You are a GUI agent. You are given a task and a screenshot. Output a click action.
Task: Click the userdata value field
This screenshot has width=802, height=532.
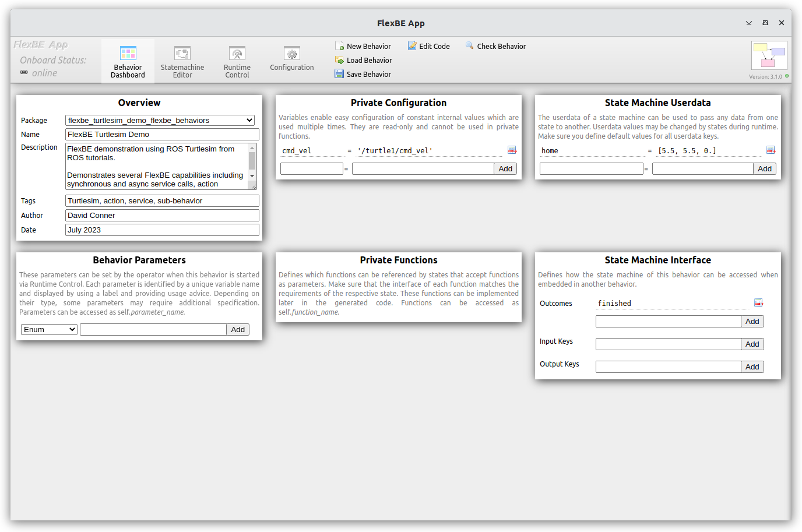pyautogui.click(x=703, y=168)
